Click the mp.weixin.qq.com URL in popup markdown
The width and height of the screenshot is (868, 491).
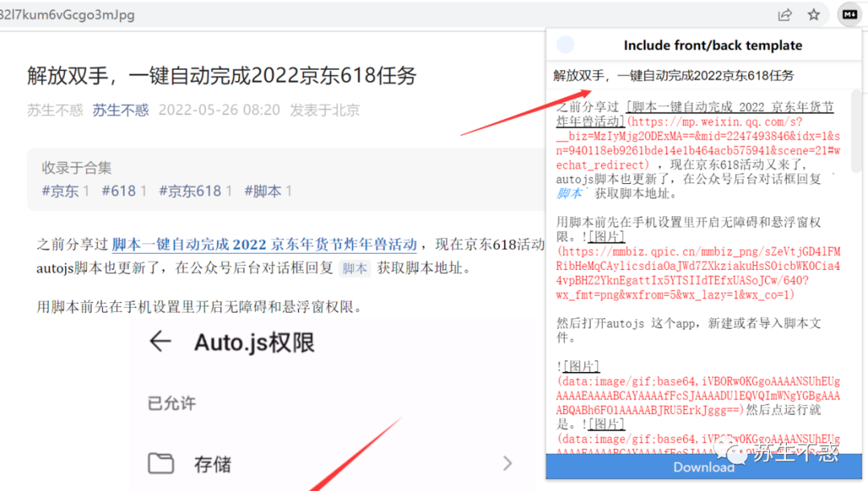tap(698, 143)
